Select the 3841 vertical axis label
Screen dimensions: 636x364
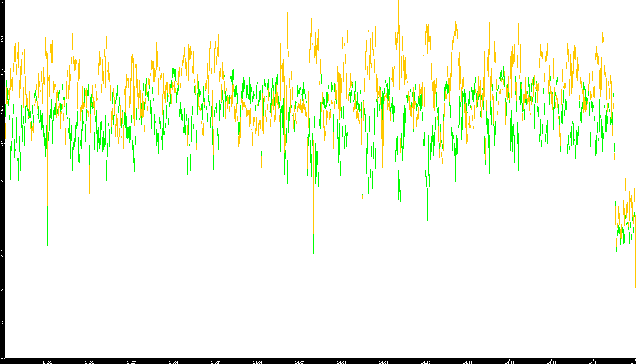(x=2, y=181)
